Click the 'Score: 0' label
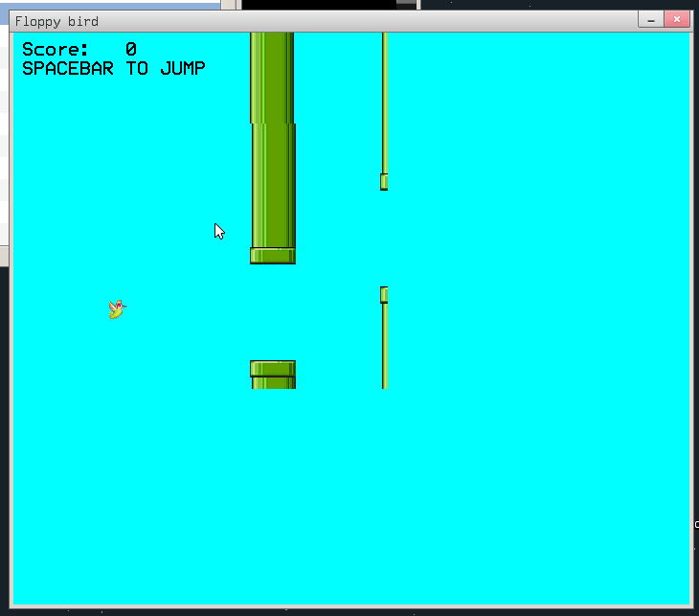Viewport: 699px width, 616px height. click(79, 49)
